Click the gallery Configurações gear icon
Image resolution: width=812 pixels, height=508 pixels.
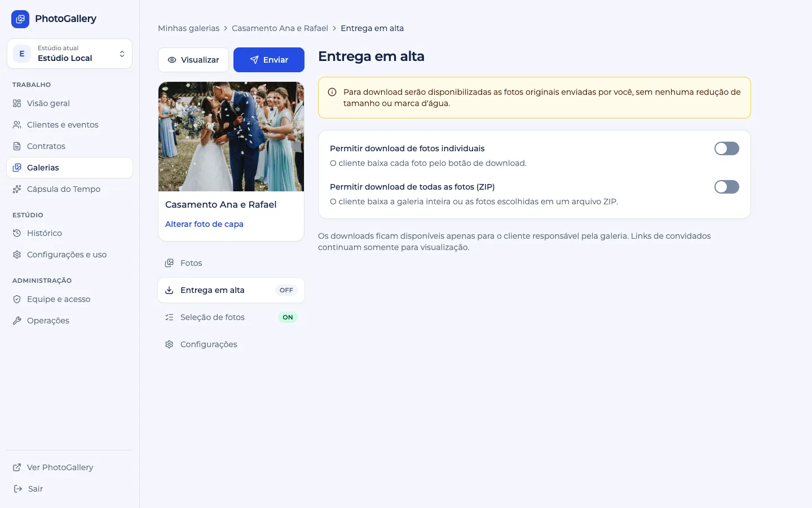coord(169,344)
